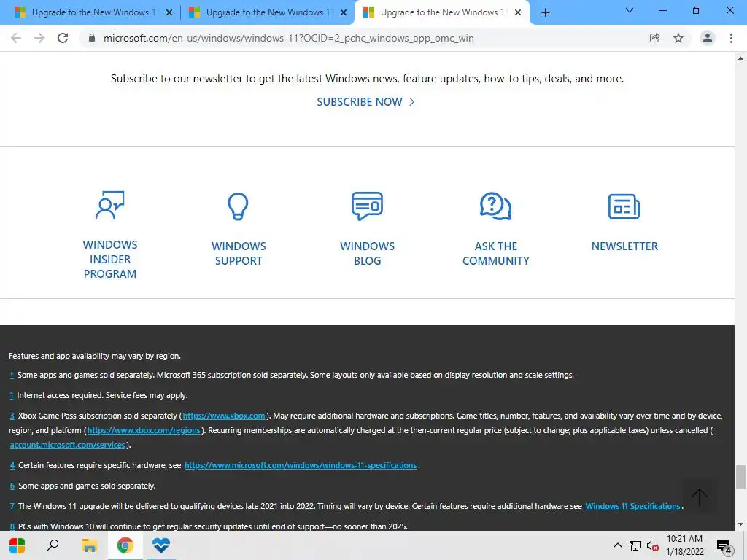
Task: Click muted volume tray icon
Action: click(x=653, y=545)
